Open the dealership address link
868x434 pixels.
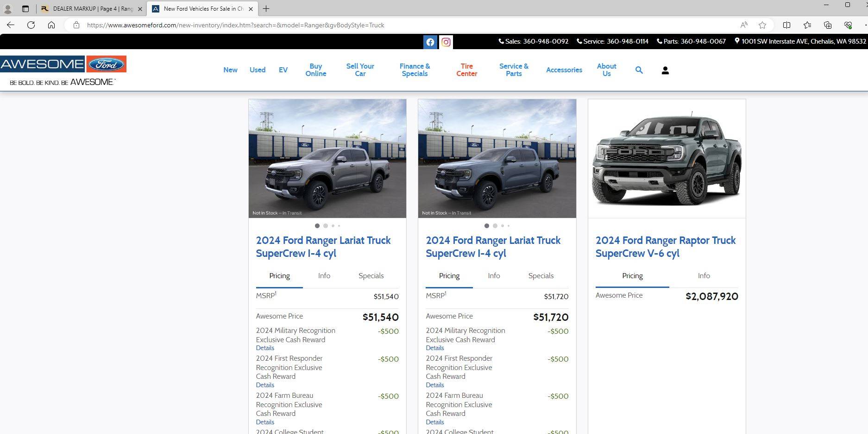800,41
